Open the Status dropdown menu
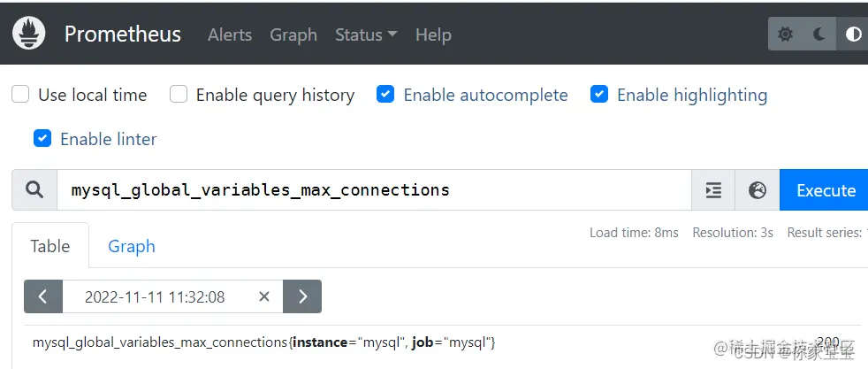Image resolution: width=868 pixels, height=369 pixels. click(x=365, y=35)
